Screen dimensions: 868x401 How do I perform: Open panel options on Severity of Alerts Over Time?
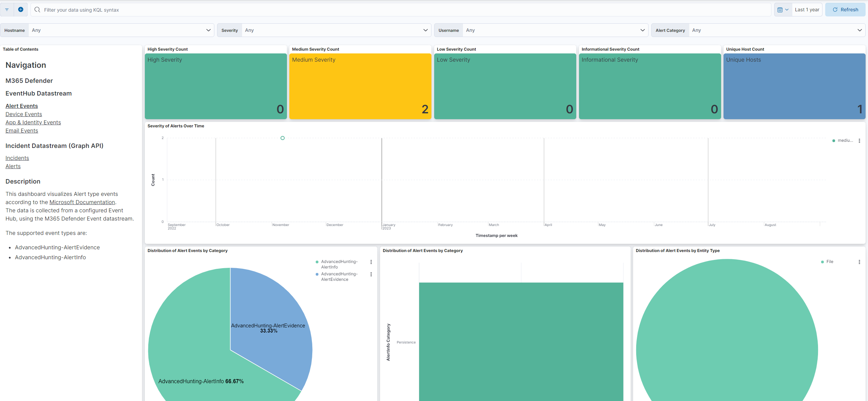860,140
